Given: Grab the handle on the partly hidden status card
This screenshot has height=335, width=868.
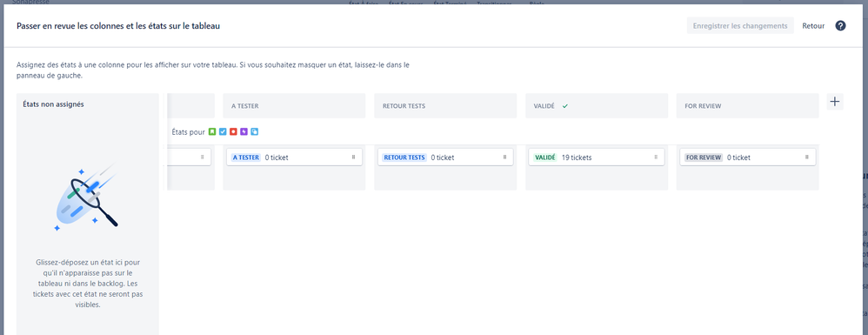Looking at the screenshot, I should [x=202, y=157].
